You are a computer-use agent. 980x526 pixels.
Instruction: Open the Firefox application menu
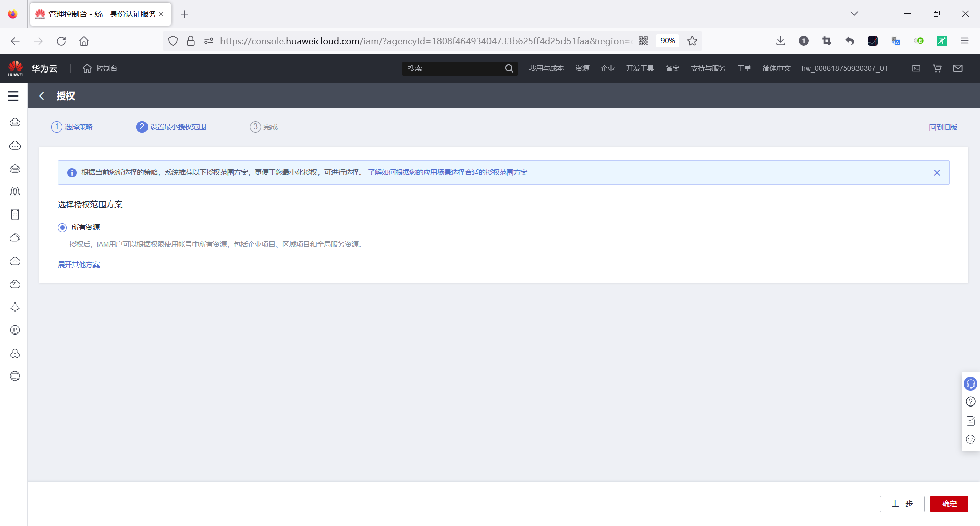964,41
